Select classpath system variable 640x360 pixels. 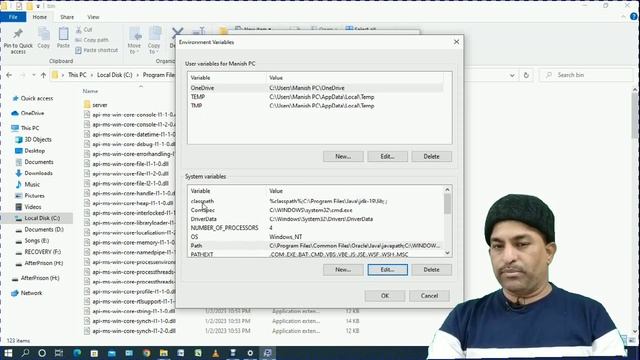tap(316, 201)
